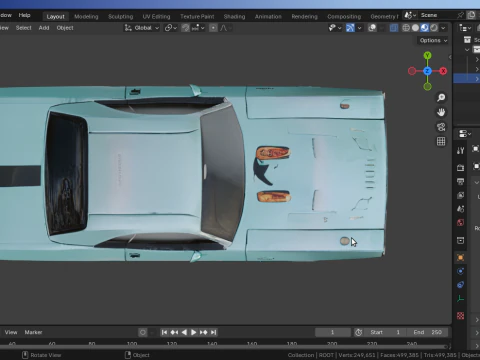Open snapping options dropdown
480x360 pixels.
tap(198, 28)
